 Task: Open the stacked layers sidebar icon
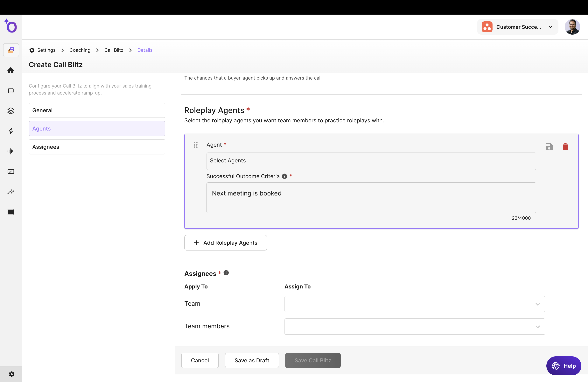click(11, 111)
